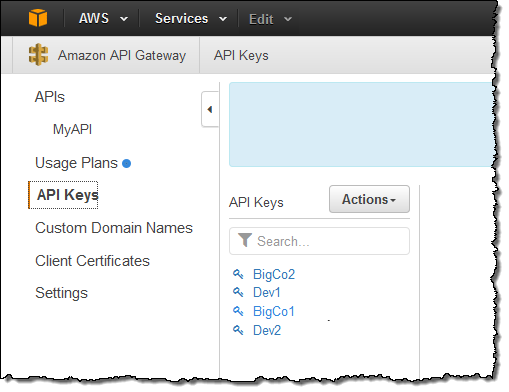Image resolution: width=509 pixels, height=392 pixels.
Task: Click the key icon beside BigCo1
Action: click(238, 311)
